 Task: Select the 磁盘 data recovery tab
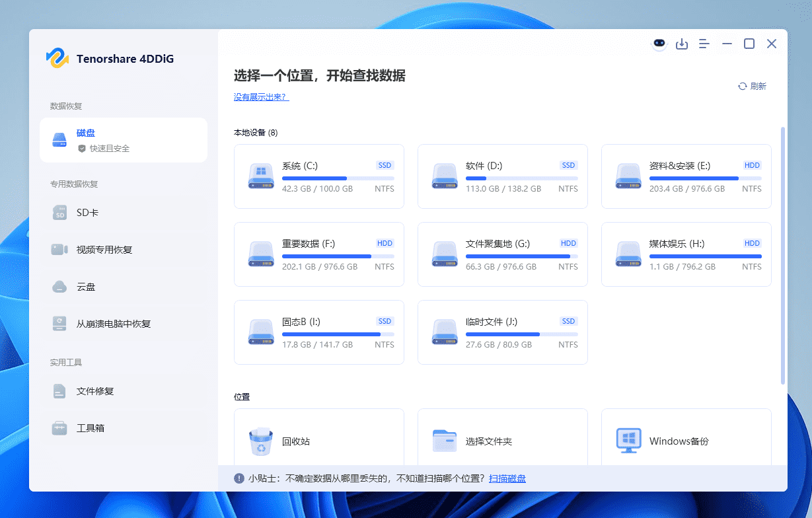coord(123,139)
